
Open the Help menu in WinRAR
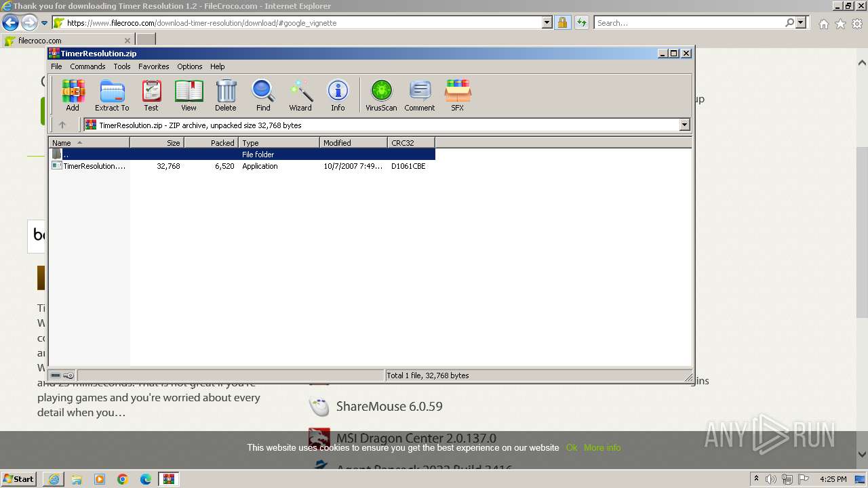click(217, 66)
